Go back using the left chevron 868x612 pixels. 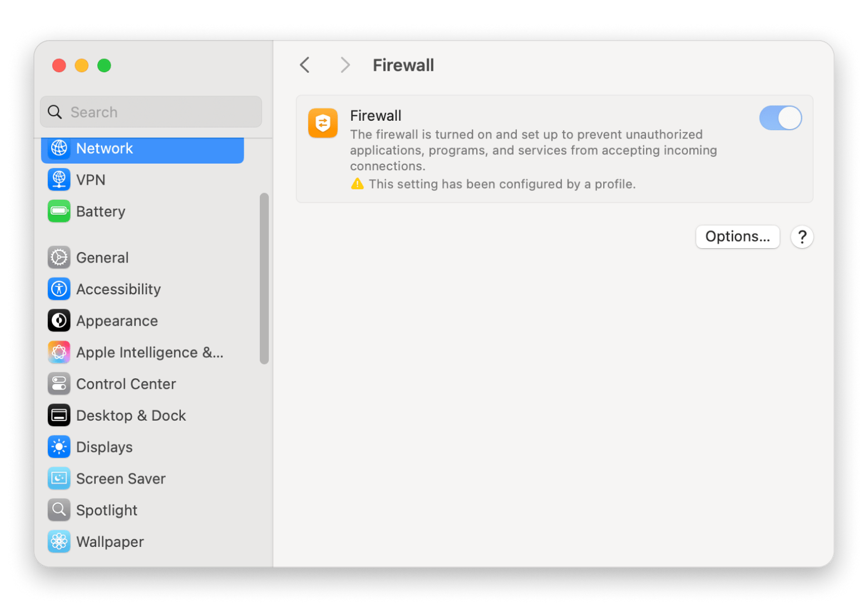tap(304, 65)
